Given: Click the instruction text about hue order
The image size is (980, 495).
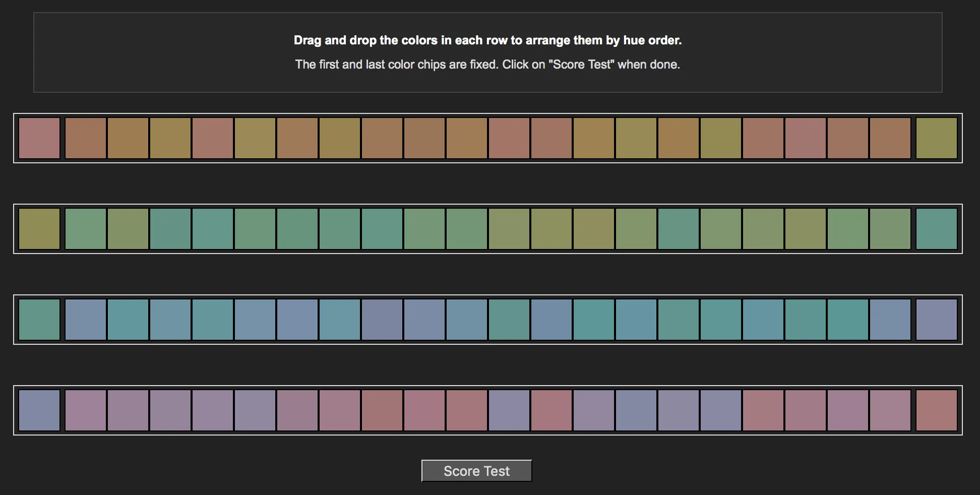Looking at the screenshot, I should click(x=487, y=40).
